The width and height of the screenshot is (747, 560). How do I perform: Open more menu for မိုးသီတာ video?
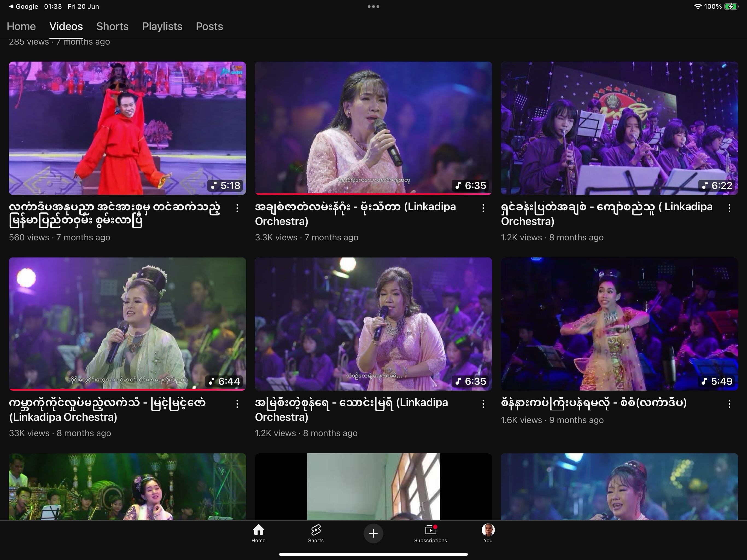483,208
